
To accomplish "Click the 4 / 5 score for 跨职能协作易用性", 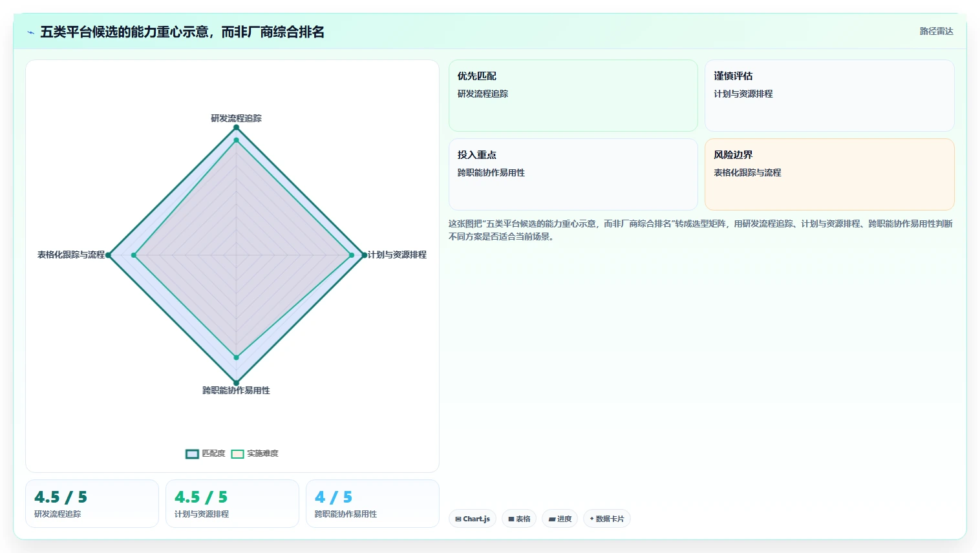I will point(334,497).
